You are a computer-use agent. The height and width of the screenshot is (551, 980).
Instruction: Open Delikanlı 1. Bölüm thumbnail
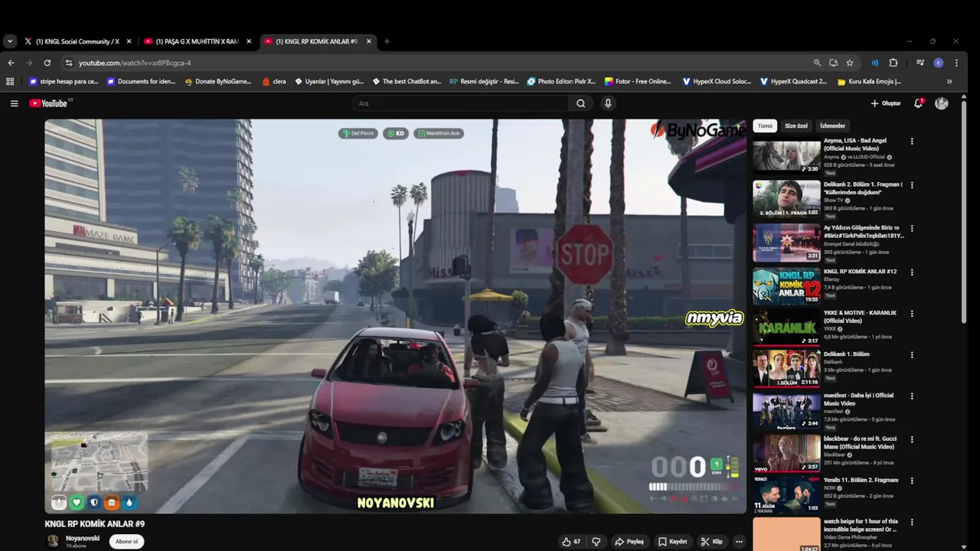tap(786, 368)
